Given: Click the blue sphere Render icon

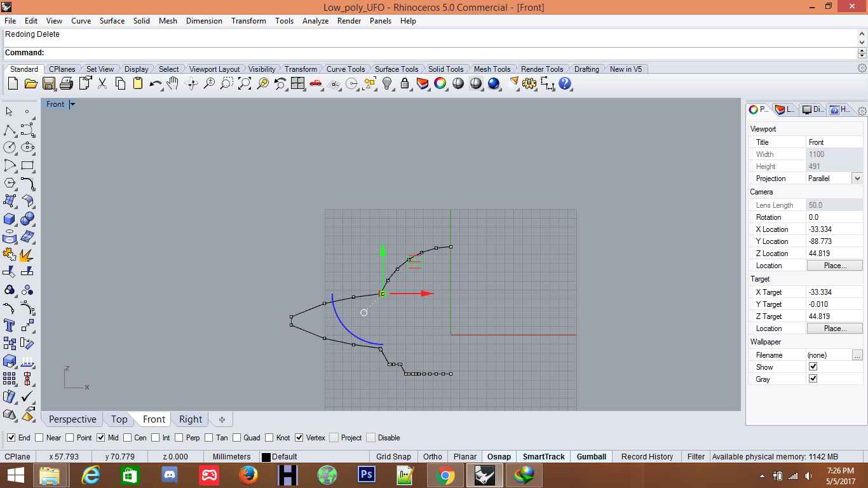Looking at the screenshot, I should coord(494,83).
